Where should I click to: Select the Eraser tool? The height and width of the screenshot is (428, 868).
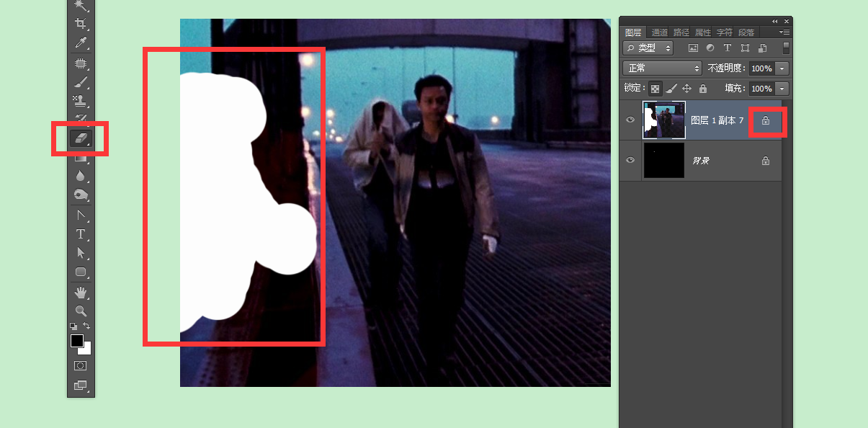81,138
